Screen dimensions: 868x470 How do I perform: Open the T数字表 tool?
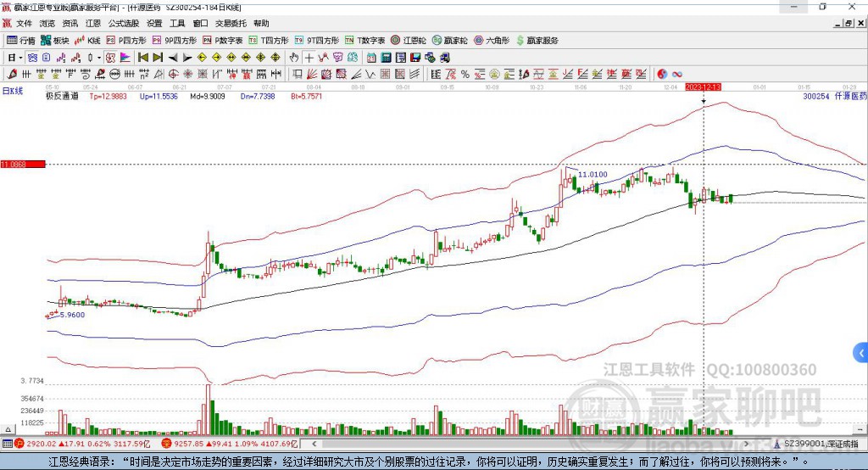[364, 41]
